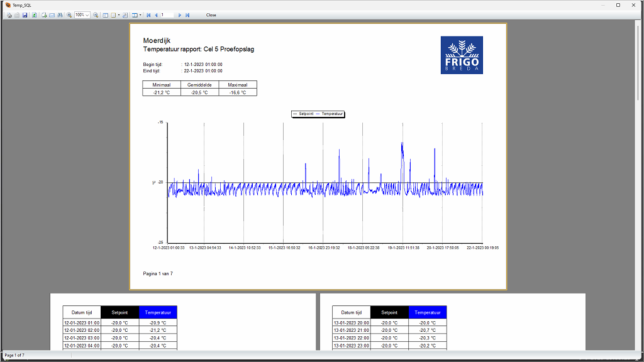Click the edit page icon in toolbar
The height and width of the screenshot is (362, 644).
coord(125,15)
